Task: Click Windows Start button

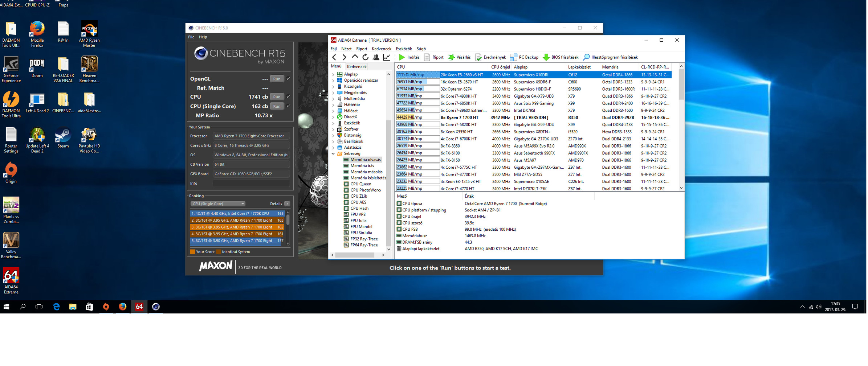Action: pos(7,307)
